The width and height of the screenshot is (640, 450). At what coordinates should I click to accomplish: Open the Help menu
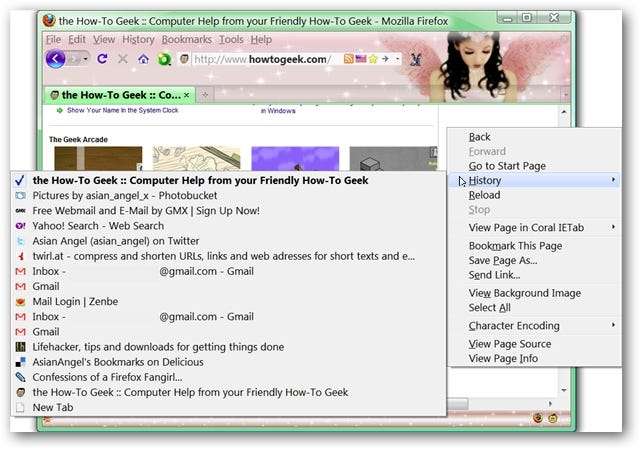261,40
